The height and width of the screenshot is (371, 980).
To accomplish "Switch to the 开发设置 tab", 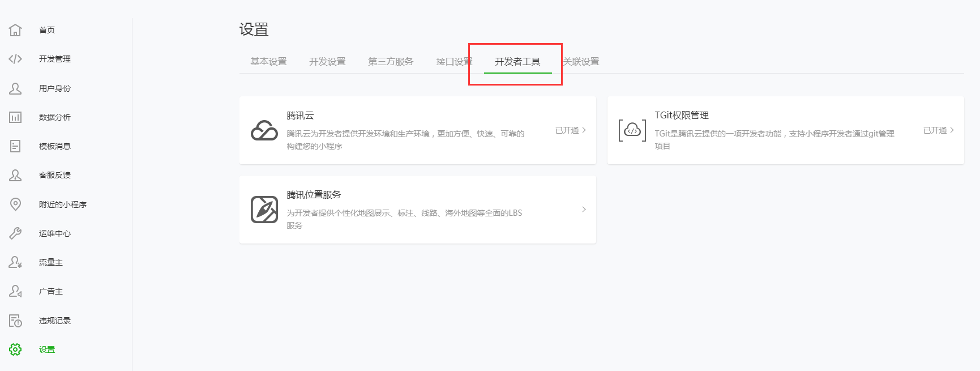I will (x=327, y=61).
